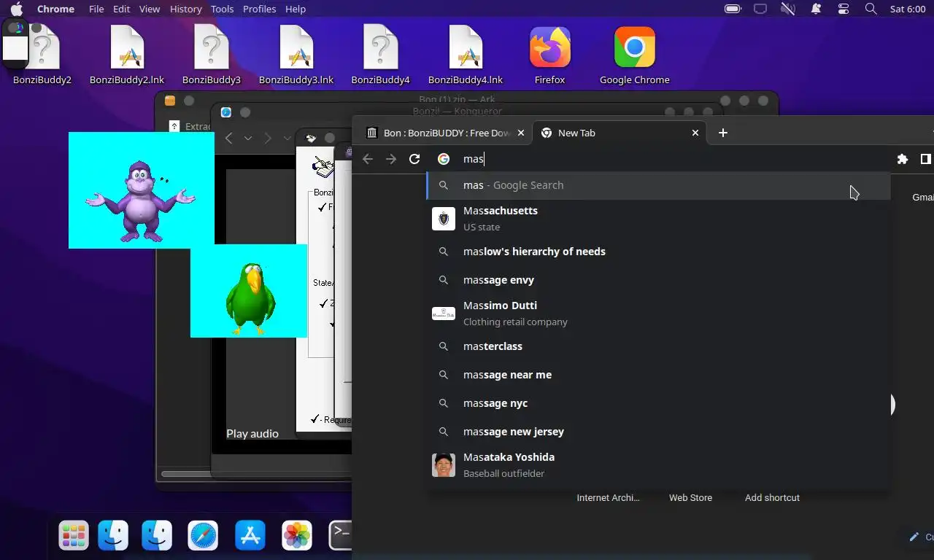The width and height of the screenshot is (934, 560).
Task: Close the Bon : BonziBUDDY tab
Action: point(521,133)
